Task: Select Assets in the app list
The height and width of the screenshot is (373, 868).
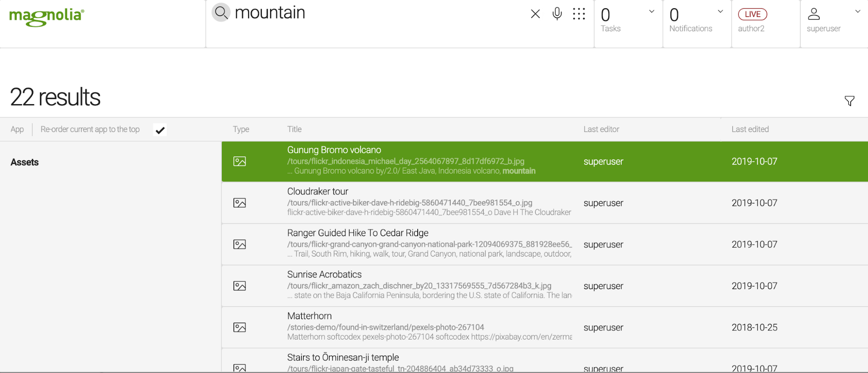Action: click(x=25, y=162)
